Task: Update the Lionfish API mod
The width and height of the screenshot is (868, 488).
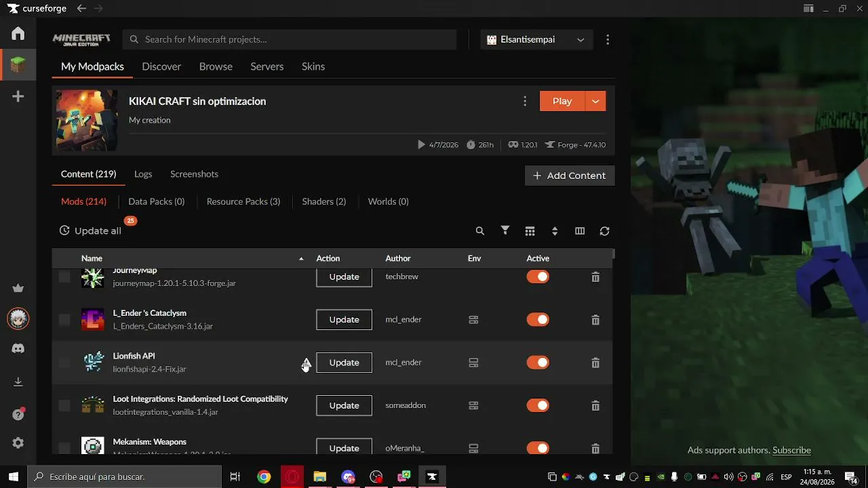Action: tap(344, 363)
